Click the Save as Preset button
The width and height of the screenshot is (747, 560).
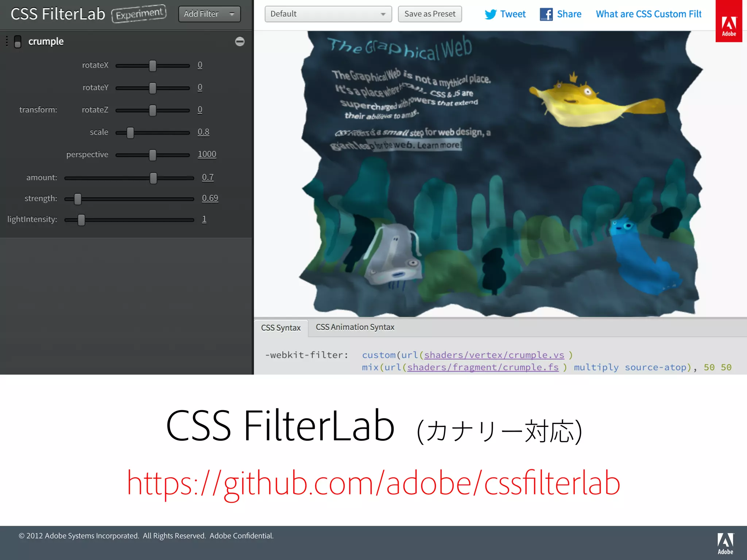(430, 14)
